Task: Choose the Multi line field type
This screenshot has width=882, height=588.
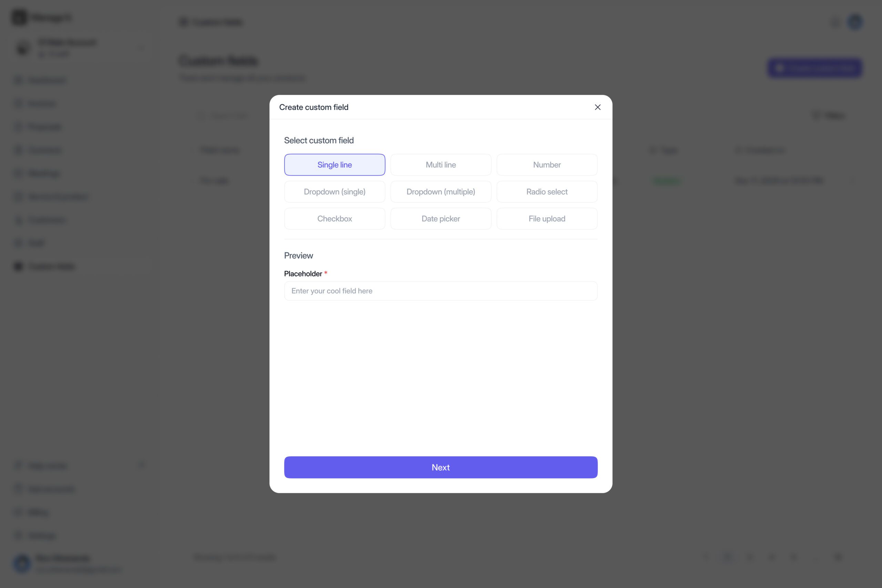Action: 441,165
